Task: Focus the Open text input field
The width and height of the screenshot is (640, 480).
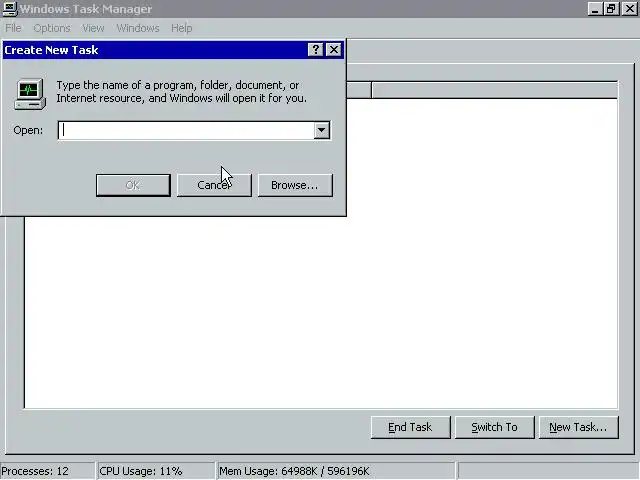Action: pos(187,130)
